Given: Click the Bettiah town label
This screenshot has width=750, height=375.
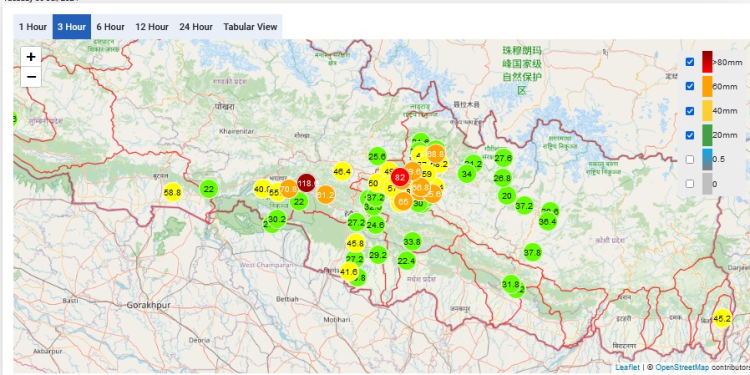Looking at the screenshot, I should pyautogui.click(x=287, y=298).
